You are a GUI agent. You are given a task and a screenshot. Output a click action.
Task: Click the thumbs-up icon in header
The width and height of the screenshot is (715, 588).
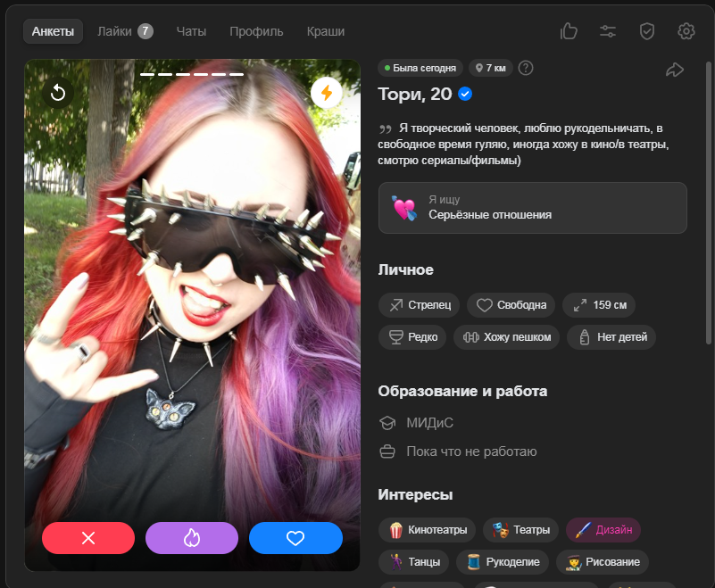[x=569, y=31]
